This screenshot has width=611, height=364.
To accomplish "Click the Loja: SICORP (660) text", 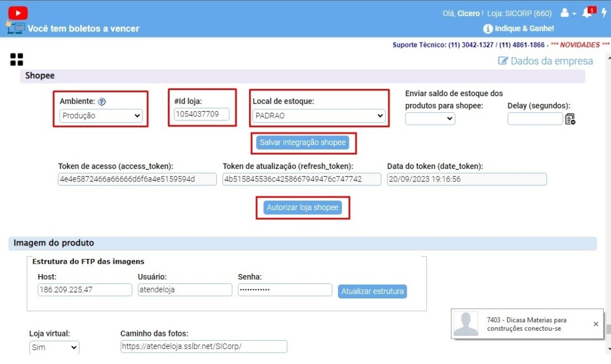I will coord(520,14).
